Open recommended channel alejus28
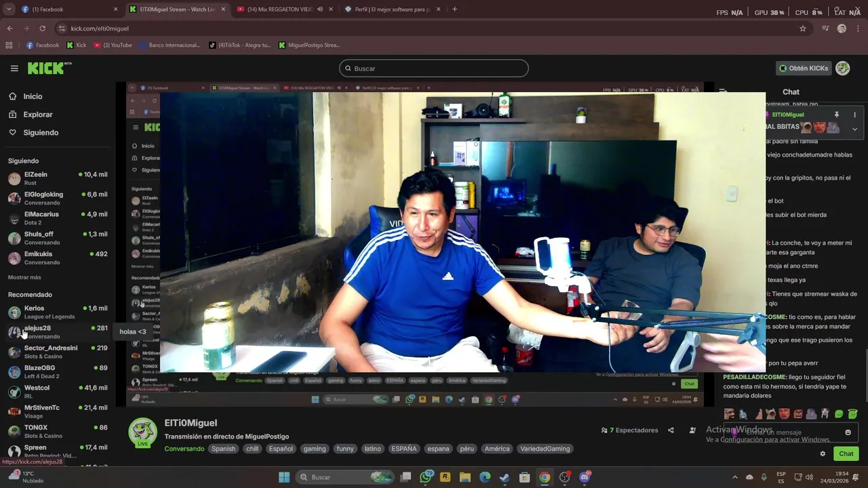 58,331
